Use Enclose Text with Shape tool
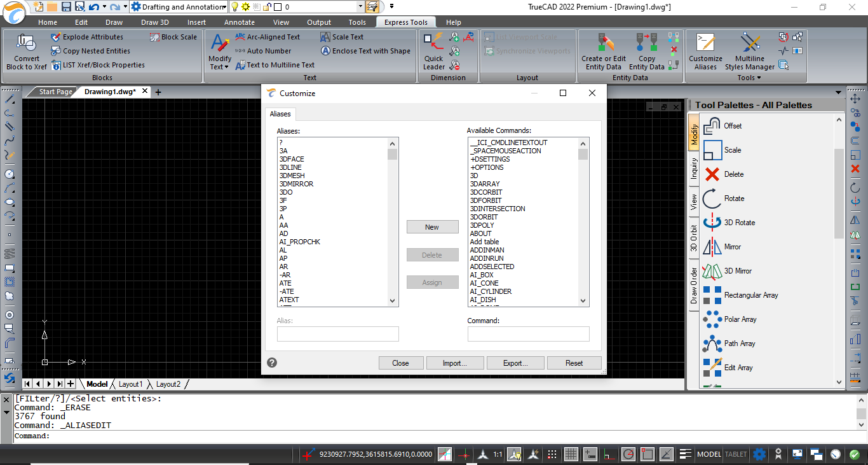The height and width of the screenshot is (465, 868). (365, 51)
